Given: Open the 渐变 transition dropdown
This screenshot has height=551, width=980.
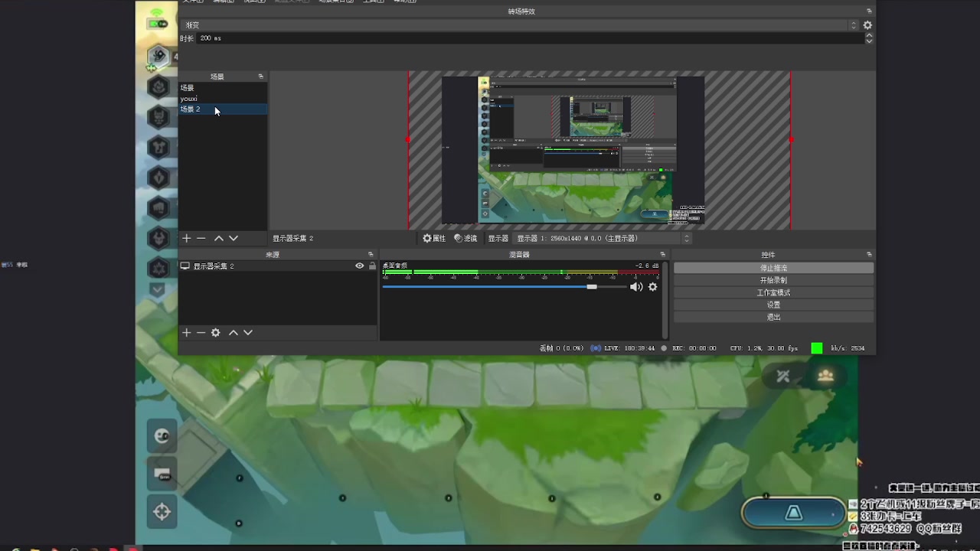Looking at the screenshot, I should [x=520, y=25].
